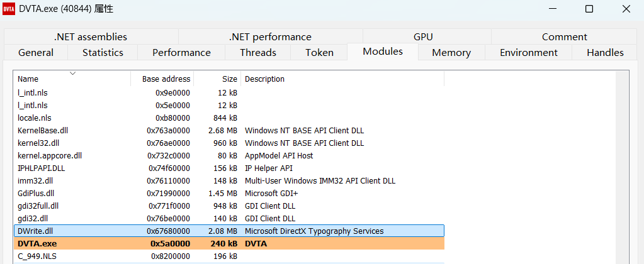Screen dimensions: 644x264
Task: Go to the Token tab
Action: pos(319,53)
